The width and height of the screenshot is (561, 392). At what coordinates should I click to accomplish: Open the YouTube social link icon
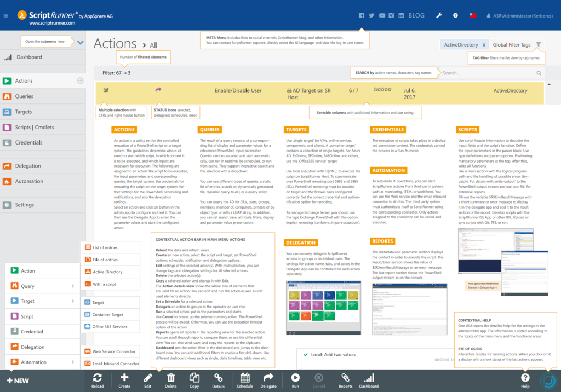coord(382,15)
